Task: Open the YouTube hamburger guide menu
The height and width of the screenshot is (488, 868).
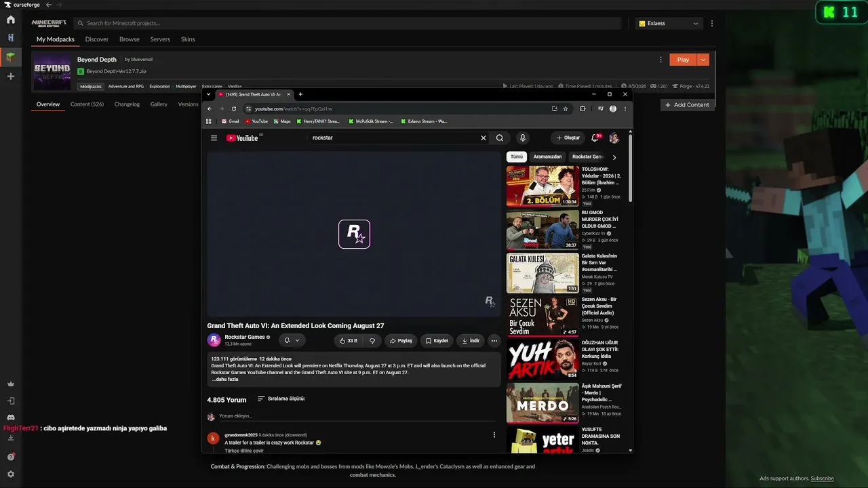Action: coord(214,138)
